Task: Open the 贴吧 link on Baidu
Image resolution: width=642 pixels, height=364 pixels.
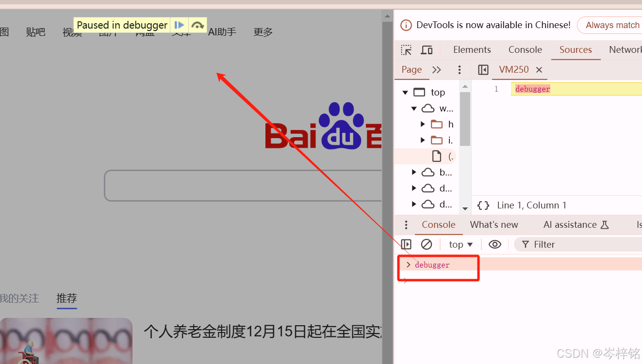Action: click(x=35, y=32)
